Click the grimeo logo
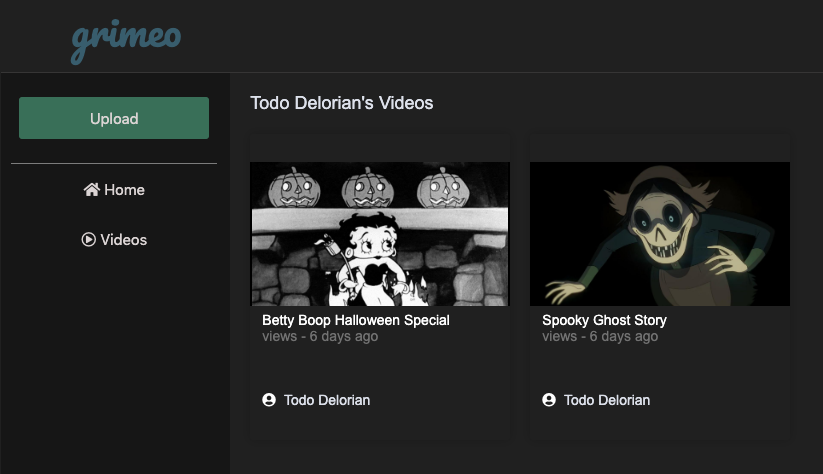Screen dimensions: 823x474 point(126,39)
